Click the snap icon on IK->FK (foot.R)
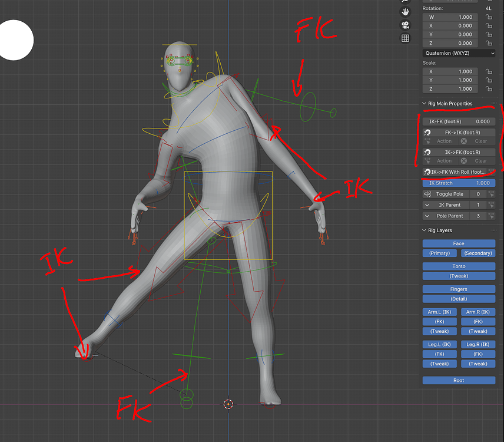 coord(427,152)
